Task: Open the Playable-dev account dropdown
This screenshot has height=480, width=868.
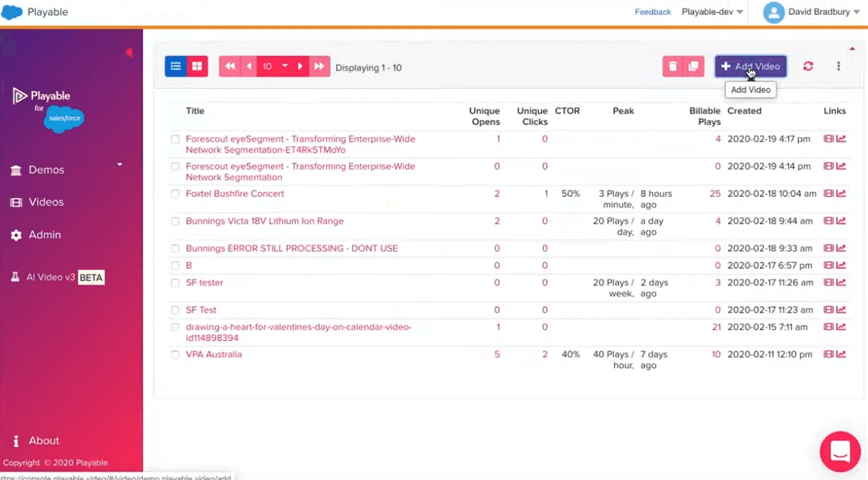Action: tap(712, 12)
